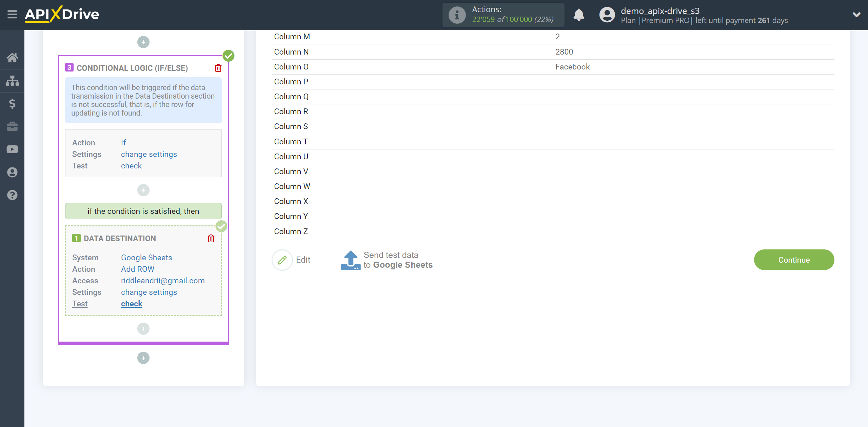Select Column Z row

coord(553,231)
